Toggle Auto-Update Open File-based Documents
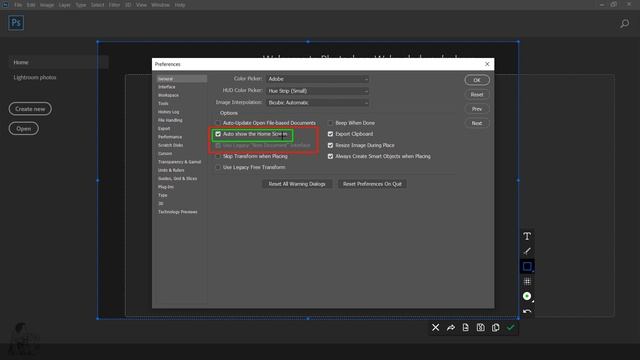Image resolution: width=640 pixels, height=360 pixels. (218, 123)
